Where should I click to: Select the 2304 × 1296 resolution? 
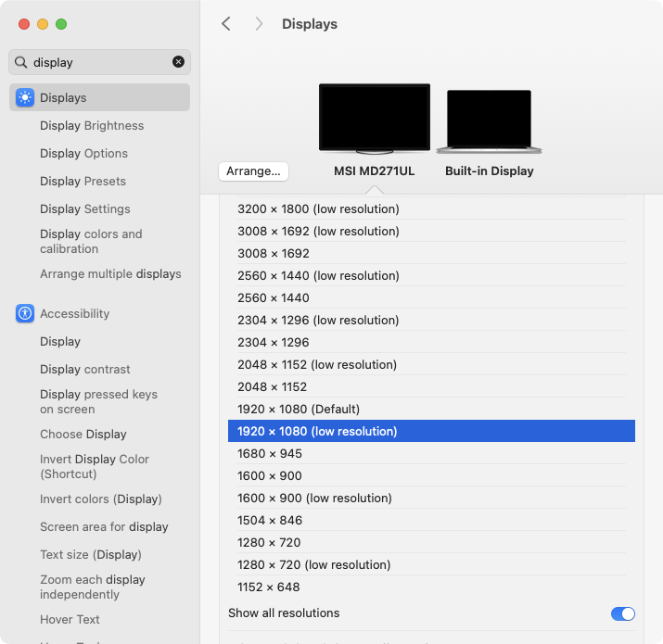pyautogui.click(x=431, y=342)
